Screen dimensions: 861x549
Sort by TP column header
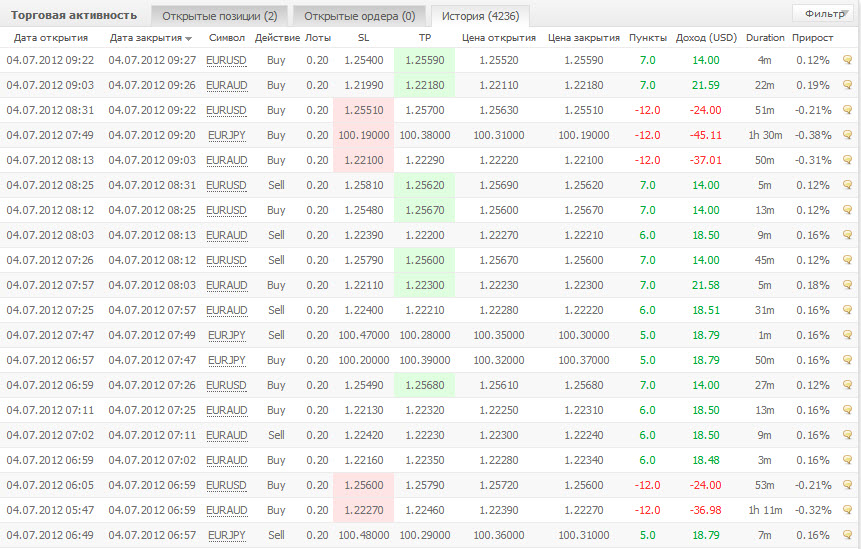[425, 38]
